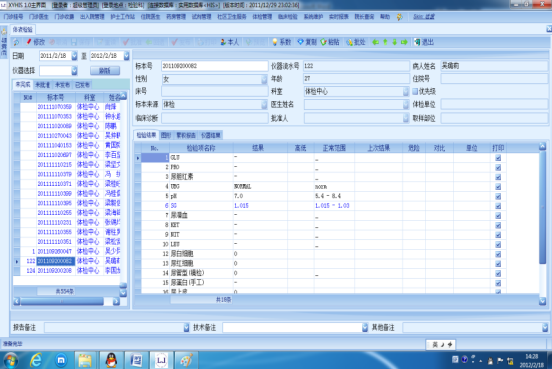The height and width of the screenshot is (369, 552).
Task: Click the 复制 copy toolbar button
Action: 307,42
